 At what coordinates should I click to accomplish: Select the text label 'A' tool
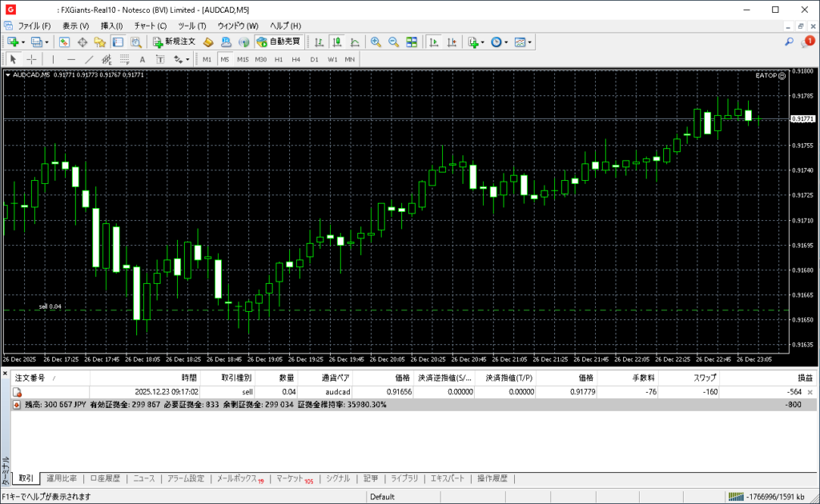[143, 59]
